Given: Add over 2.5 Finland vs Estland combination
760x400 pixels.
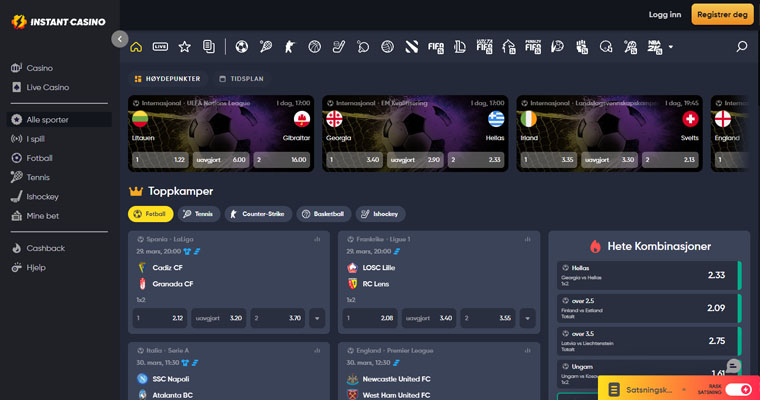Looking at the screenshot, I should click(x=649, y=308).
